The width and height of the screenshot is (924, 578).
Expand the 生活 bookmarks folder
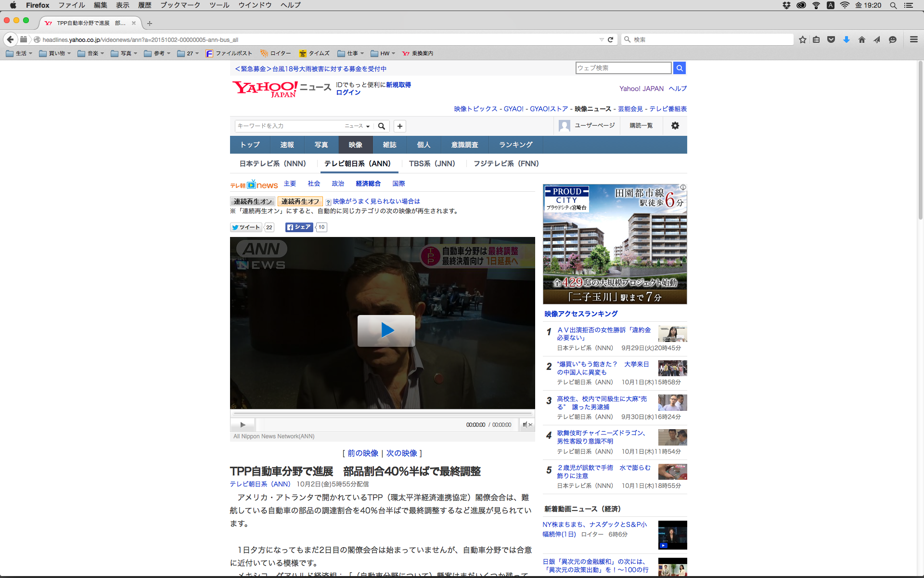coord(19,53)
